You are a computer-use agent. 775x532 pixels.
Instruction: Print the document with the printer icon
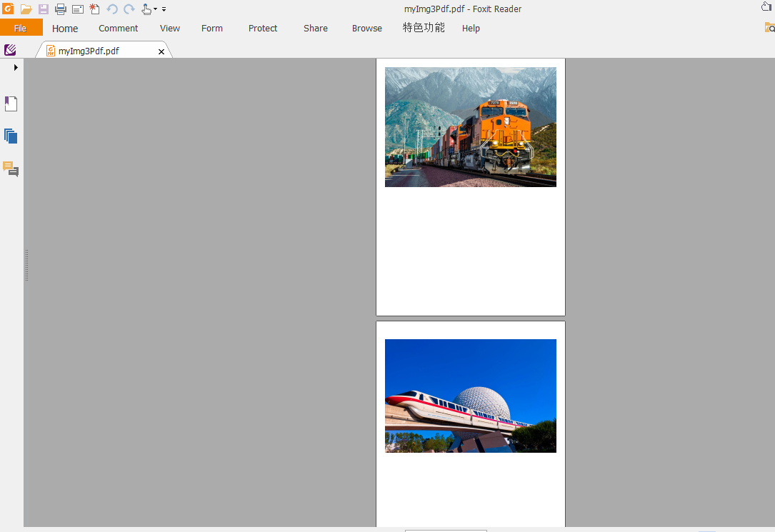[60, 9]
